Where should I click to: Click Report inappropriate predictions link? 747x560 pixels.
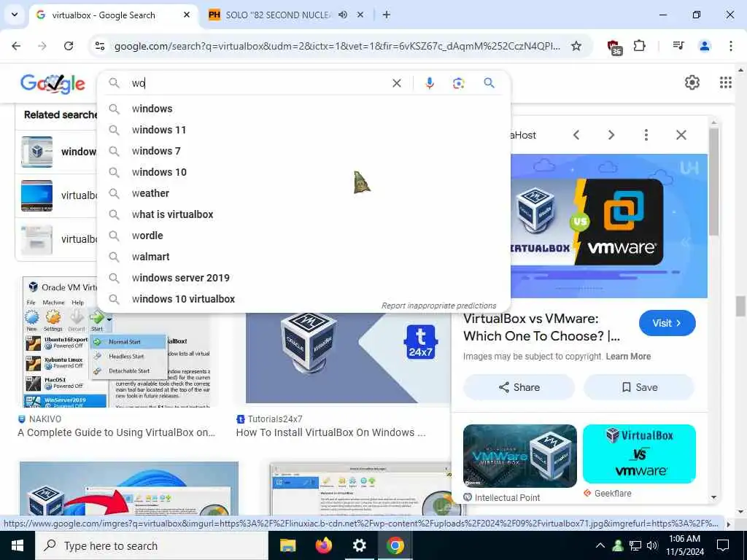(x=438, y=306)
